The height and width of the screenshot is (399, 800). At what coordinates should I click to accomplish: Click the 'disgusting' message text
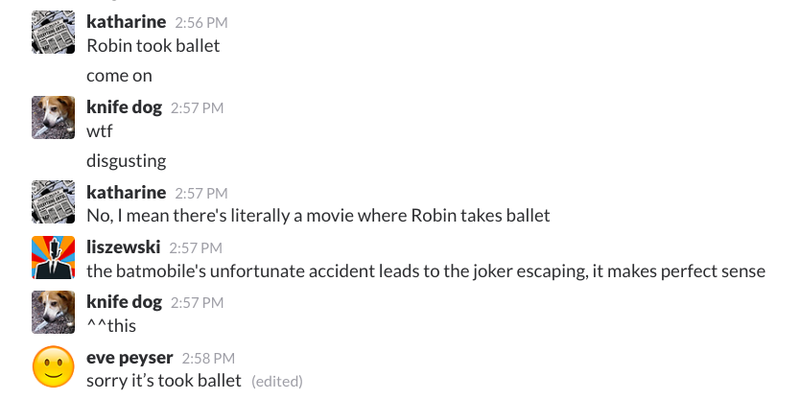click(x=126, y=162)
